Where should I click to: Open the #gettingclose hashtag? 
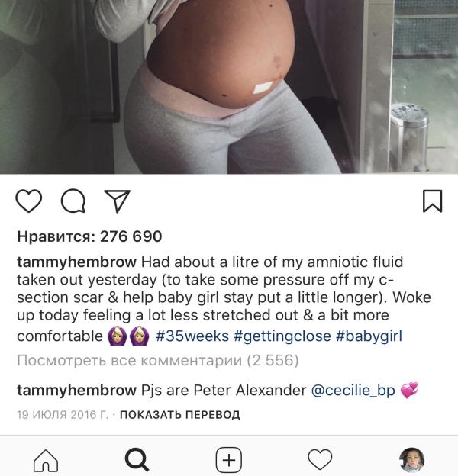point(282,336)
